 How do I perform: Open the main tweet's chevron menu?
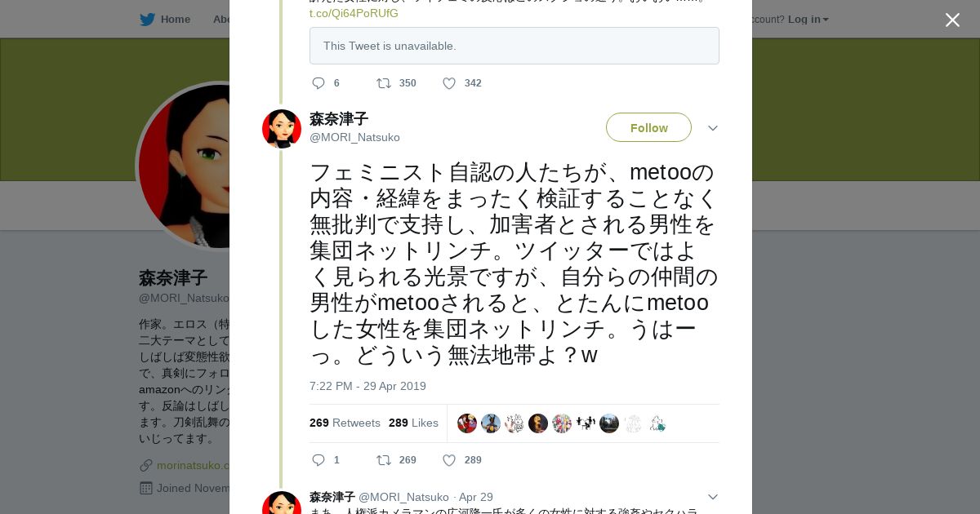712,128
